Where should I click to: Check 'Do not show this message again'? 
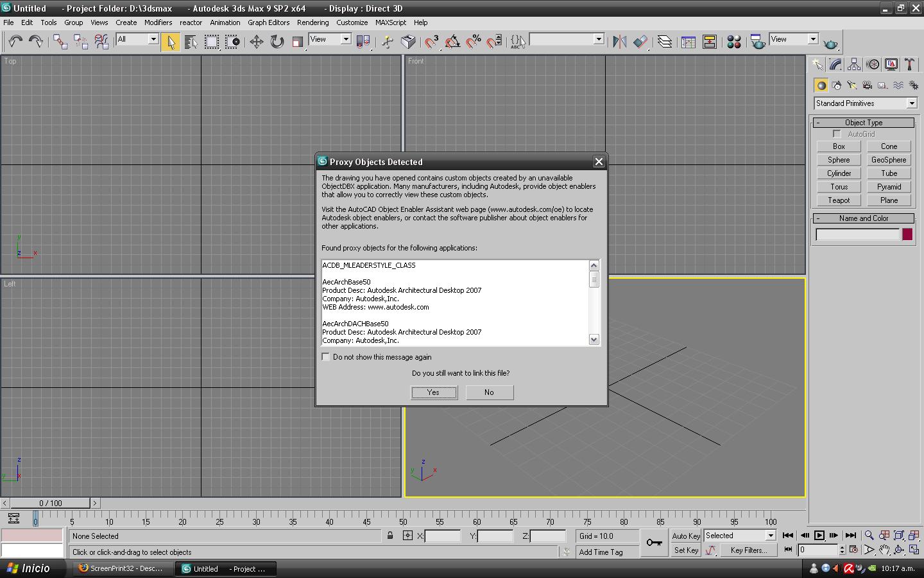click(326, 357)
